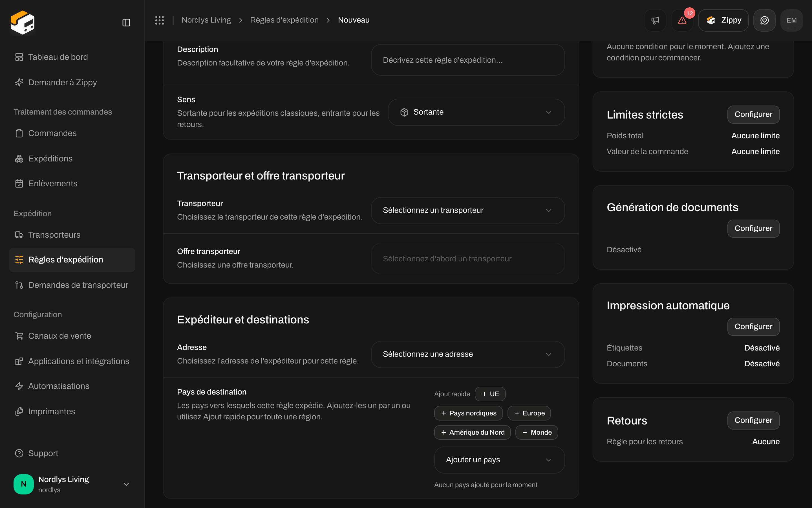Image resolution: width=812 pixels, height=508 pixels.
Task: Expand the Nordlys Living account switcher chevron
Action: (126, 484)
